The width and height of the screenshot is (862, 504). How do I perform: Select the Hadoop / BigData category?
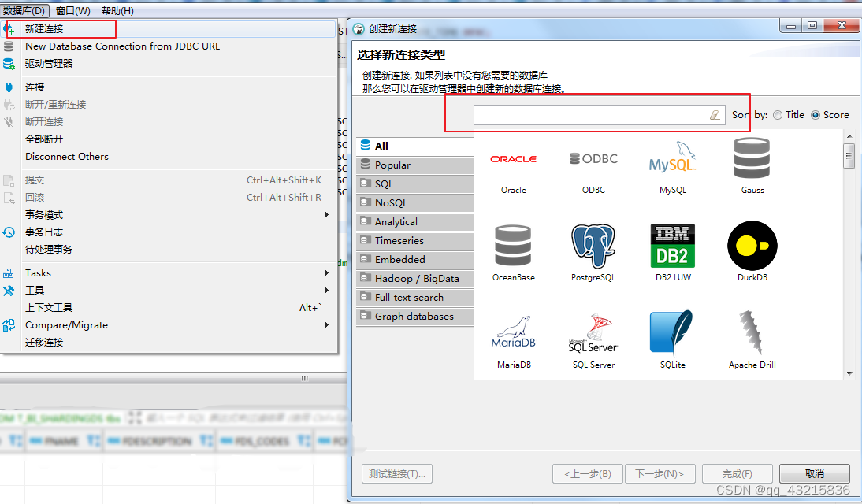coord(415,278)
